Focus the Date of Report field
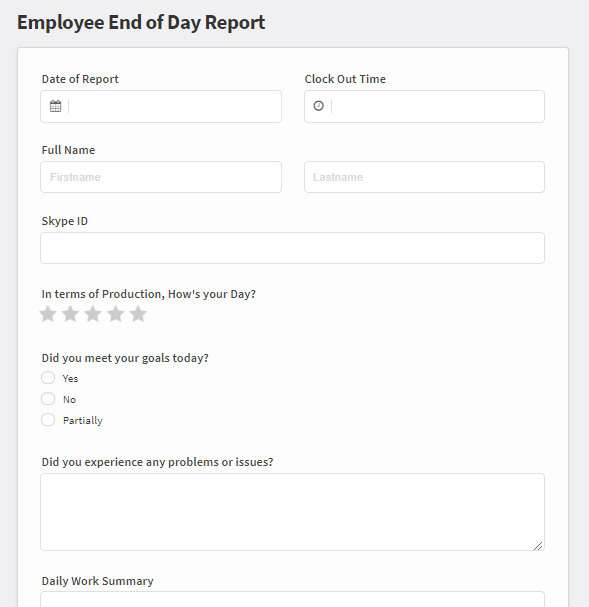589x607 pixels. pyautogui.click(x=161, y=106)
